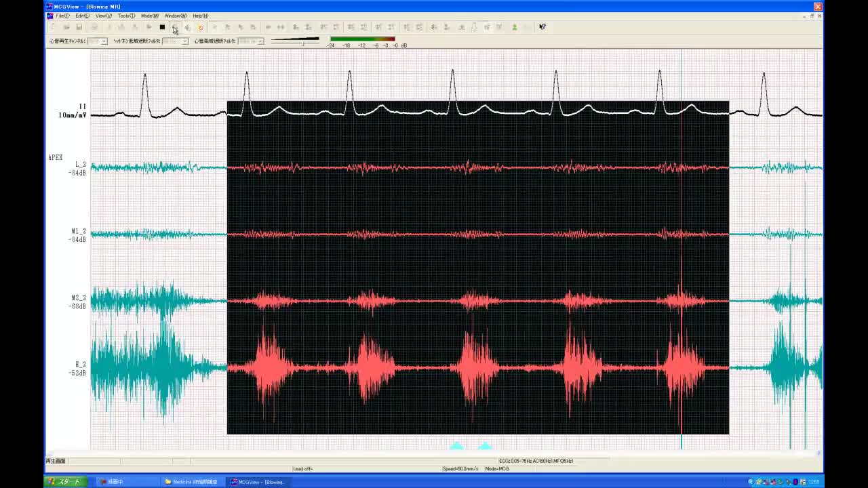Open the File menu

coord(62,16)
